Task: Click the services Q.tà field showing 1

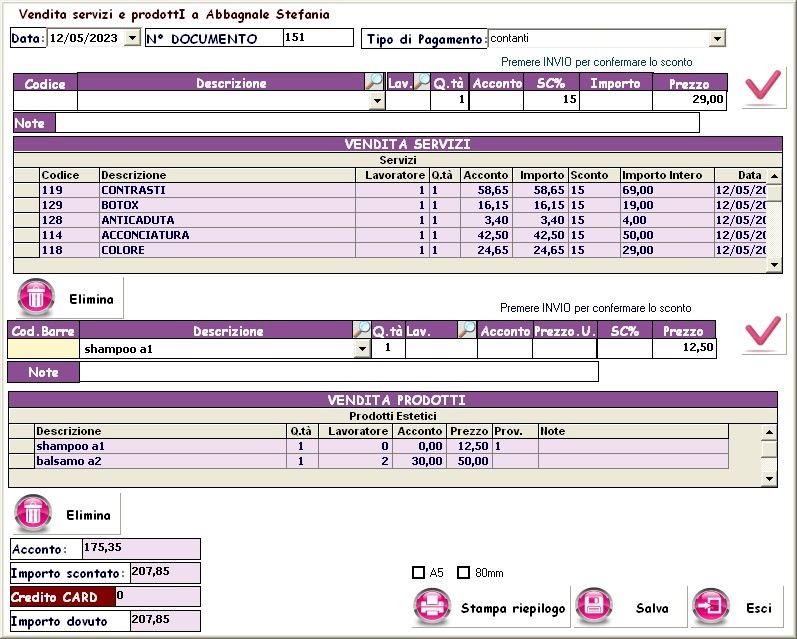Action: point(449,100)
